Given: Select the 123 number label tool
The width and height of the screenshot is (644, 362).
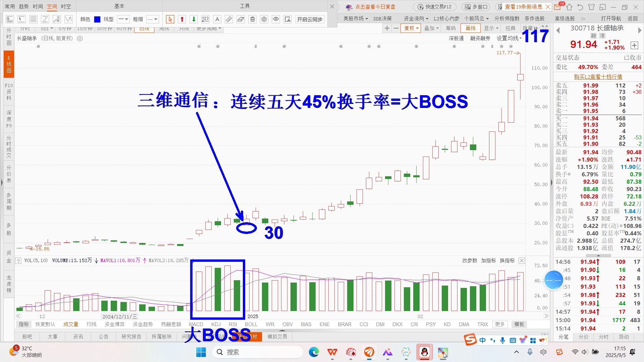Looking at the screenshot, I should click(205, 19).
